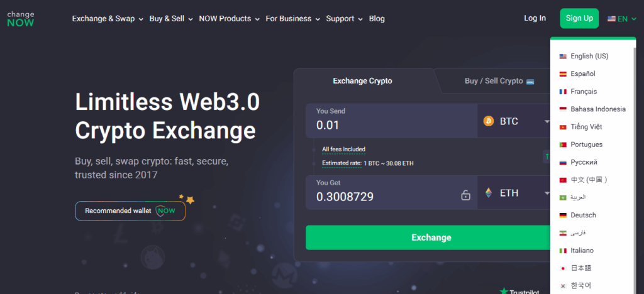Open the Blog page

click(x=377, y=18)
